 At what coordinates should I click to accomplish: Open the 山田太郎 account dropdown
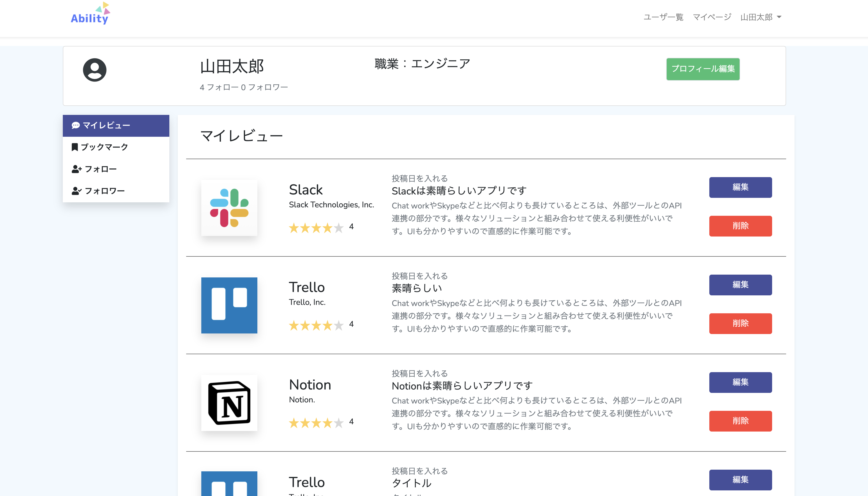761,17
